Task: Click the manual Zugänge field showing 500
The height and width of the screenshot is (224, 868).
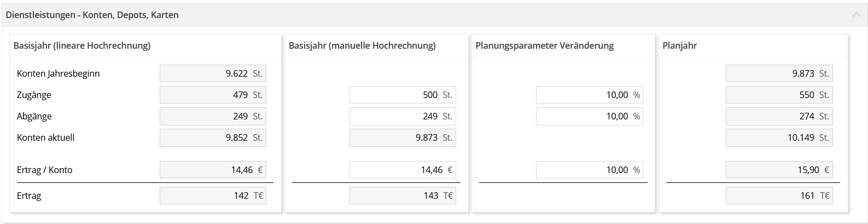Action: tap(402, 95)
